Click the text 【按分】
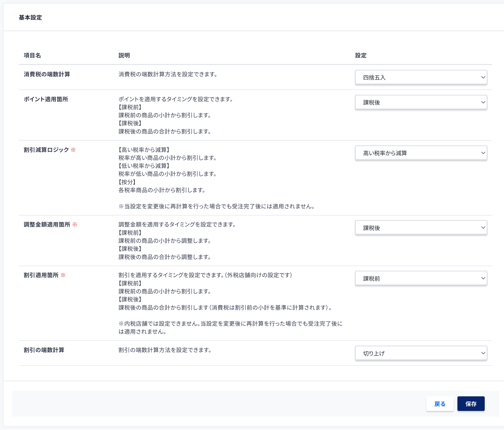This screenshot has width=504, height=430. coord(127,182)
